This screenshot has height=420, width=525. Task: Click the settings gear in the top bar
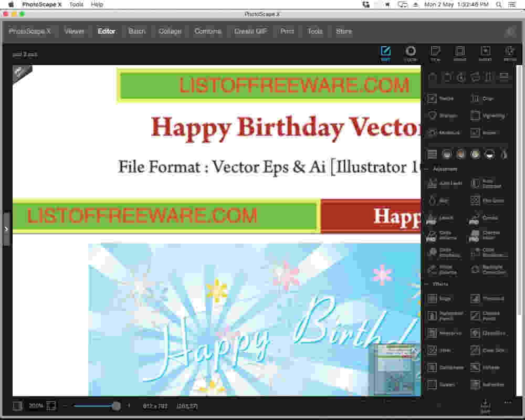coord(510,31)
